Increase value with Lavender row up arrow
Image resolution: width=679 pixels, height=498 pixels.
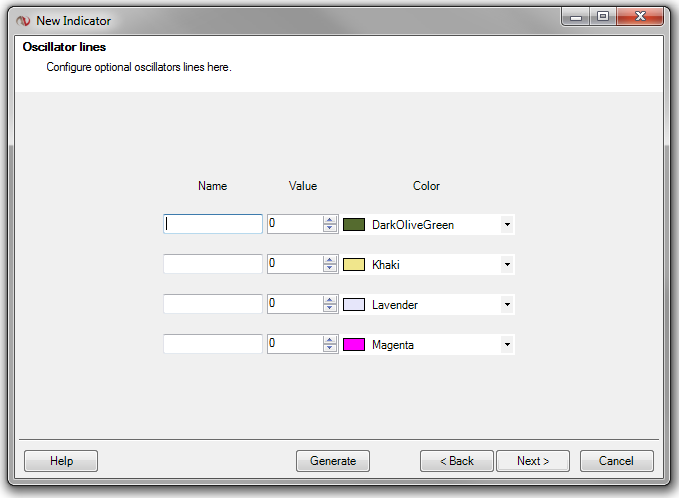coord(330,300)
